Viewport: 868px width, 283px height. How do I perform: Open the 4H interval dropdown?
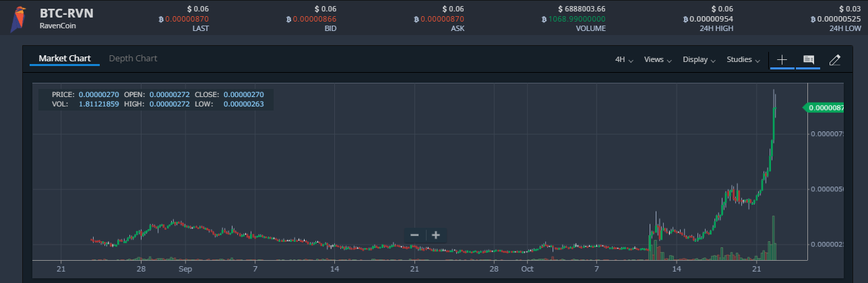623,59
